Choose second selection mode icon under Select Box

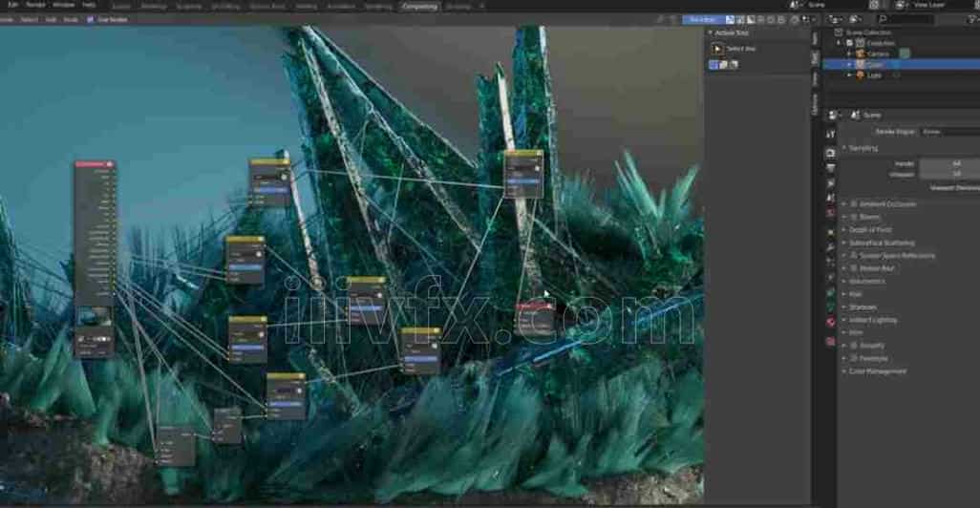pyautogui.click(x=724, y=64)
